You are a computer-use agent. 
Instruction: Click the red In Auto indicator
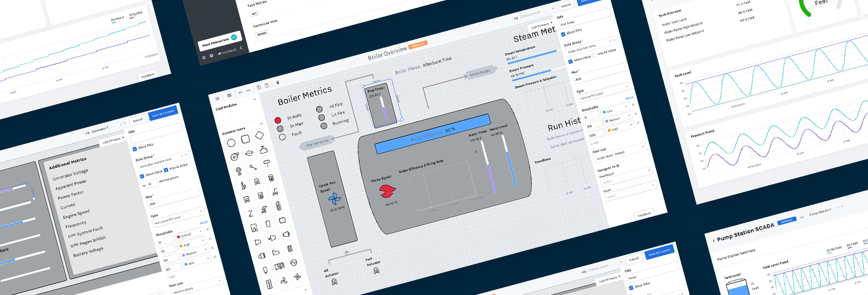pyautogui.click(x=278, y=120)
